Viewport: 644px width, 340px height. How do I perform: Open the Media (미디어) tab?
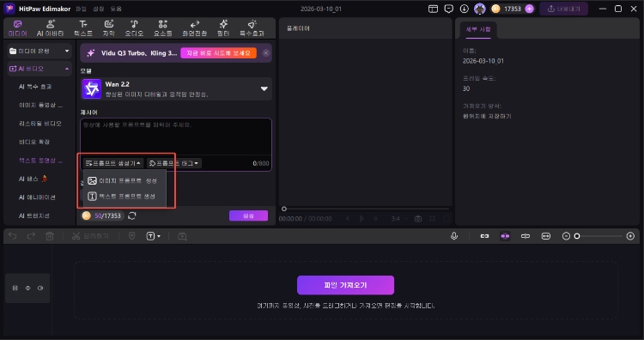point(18,28)
